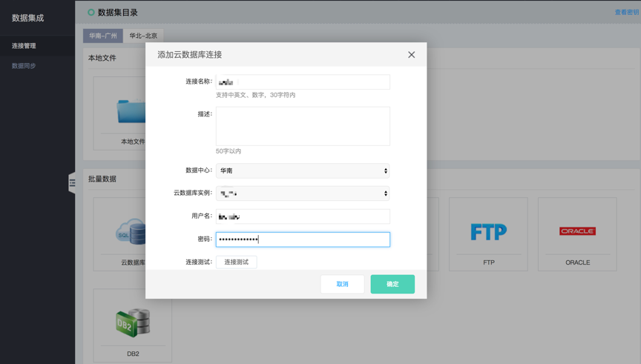The width and height of the screenshot is (641, 364).
Task: Select 连接管理 in the sidebar
Action: [x=24, y=46]
